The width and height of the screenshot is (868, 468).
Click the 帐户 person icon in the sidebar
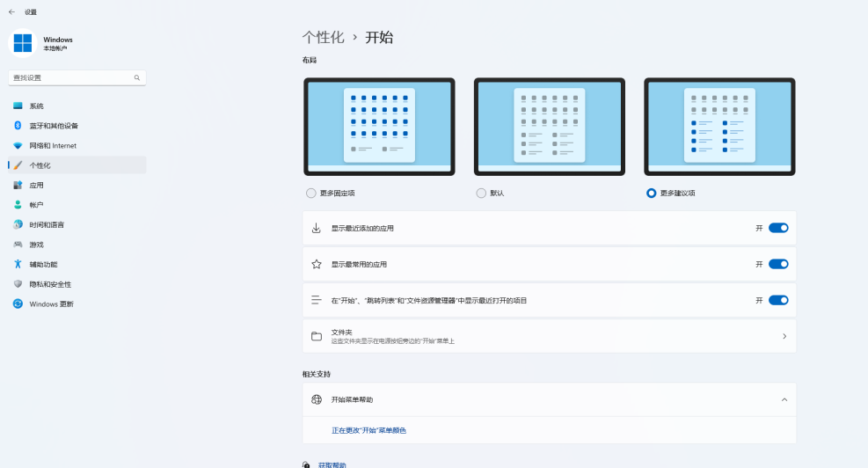18,205
